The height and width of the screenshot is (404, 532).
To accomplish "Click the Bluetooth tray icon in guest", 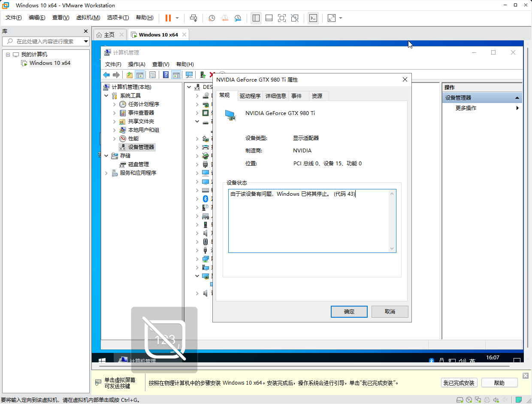I will pyautogui.click(x=432, y=361).
